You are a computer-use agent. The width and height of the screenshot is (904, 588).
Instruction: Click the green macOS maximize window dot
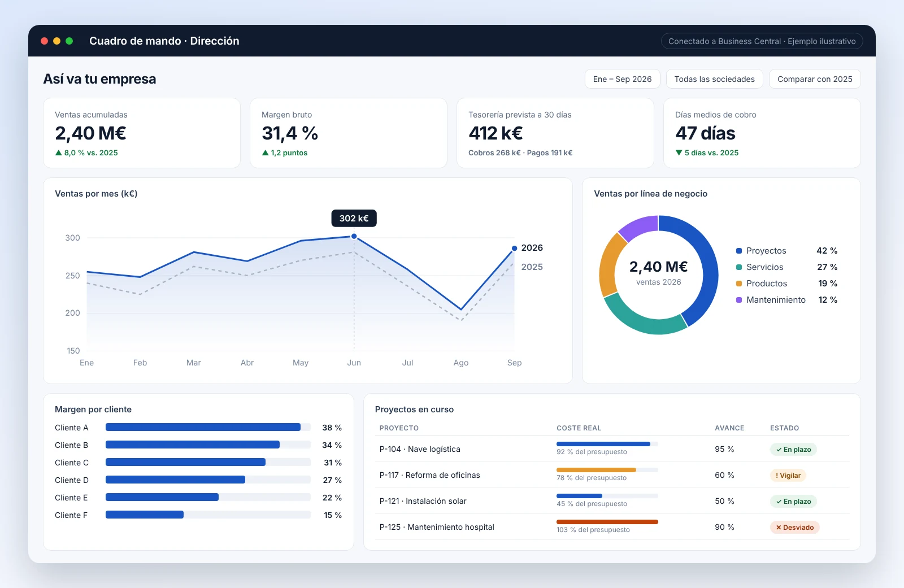(69, 41)
